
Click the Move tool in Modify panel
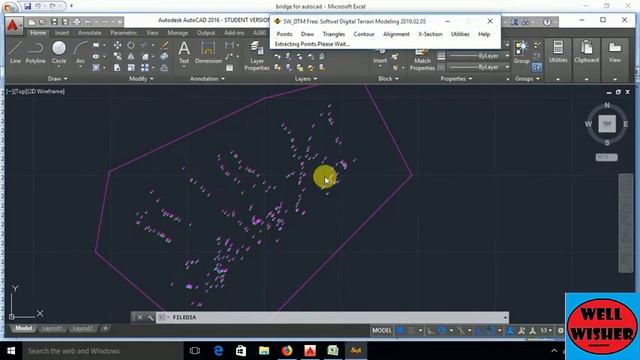[117, 45]
